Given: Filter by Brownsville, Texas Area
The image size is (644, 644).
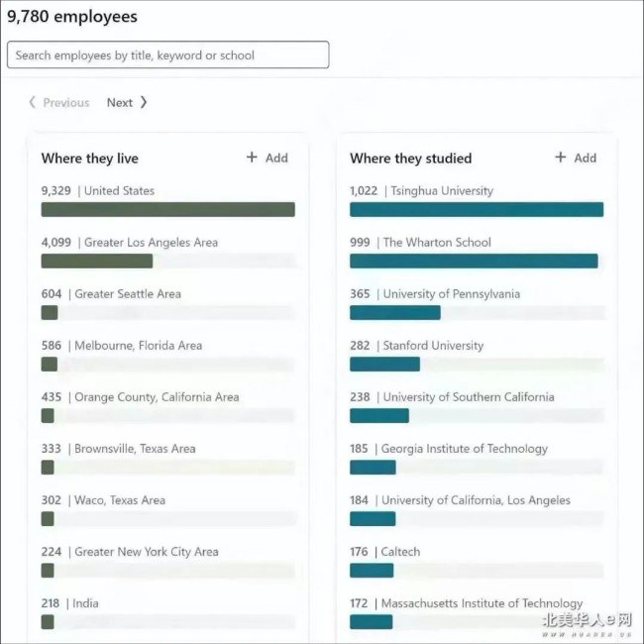Looking at the screenshot, I should [168, 459].
